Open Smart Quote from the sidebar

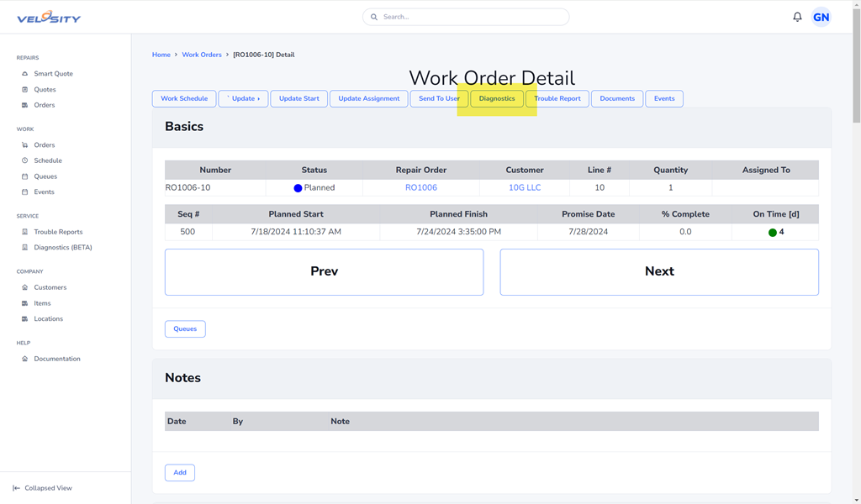(53, 74)
